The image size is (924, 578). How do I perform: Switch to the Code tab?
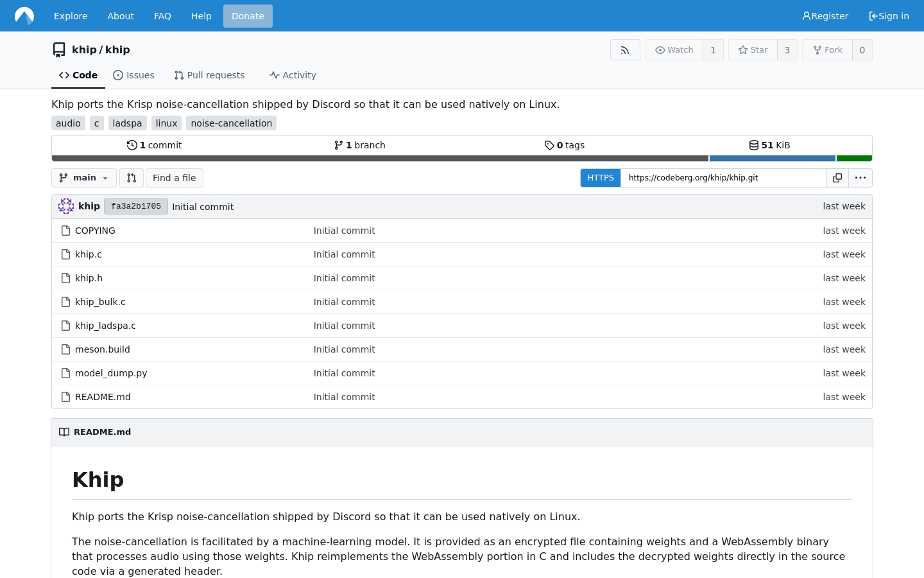coord(78,75)
